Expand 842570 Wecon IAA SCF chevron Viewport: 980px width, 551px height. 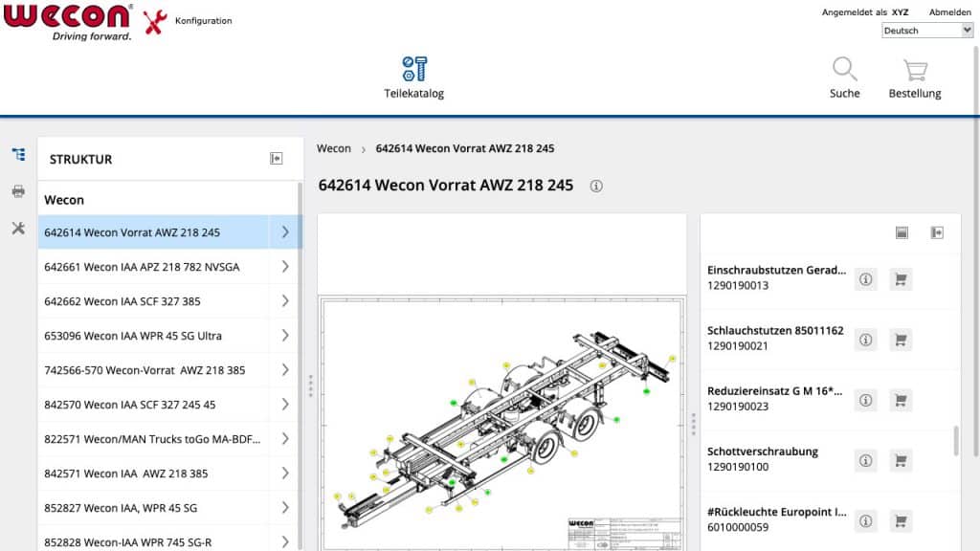point(285,405)
